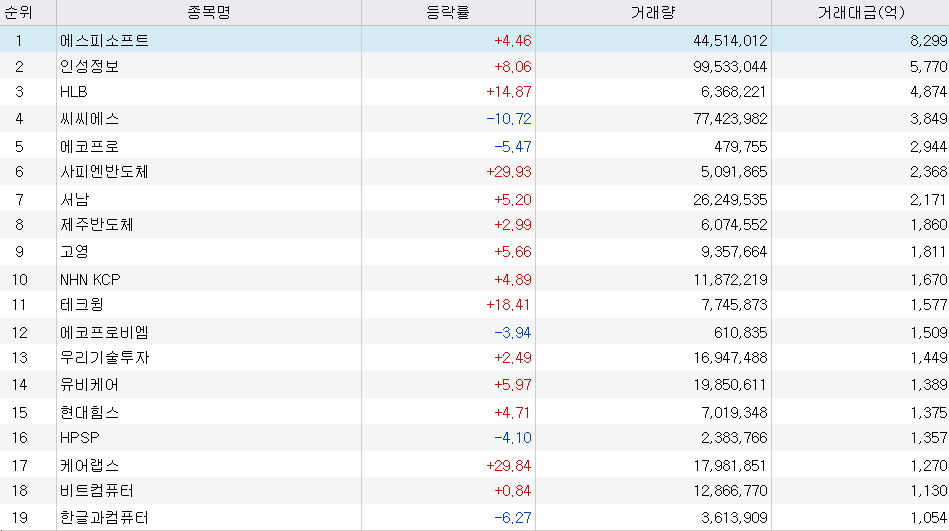Image resolution: width=949 pixels, height=531 pixels.
Task: Select the 비트컴퓨터 stock name
Action: click(x=96, y=490)
